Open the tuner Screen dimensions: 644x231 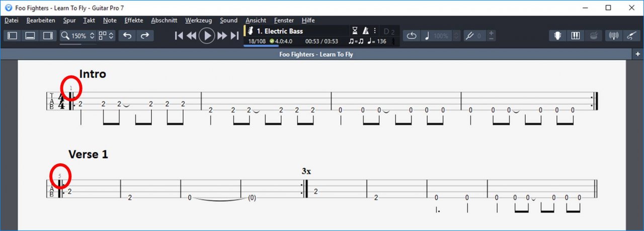[x=613, y=36]
